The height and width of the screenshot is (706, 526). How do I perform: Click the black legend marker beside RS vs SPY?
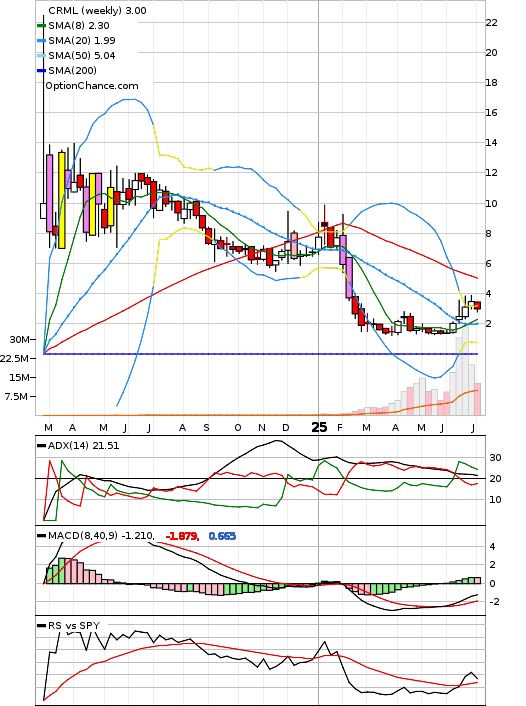[x=41, y=625]
